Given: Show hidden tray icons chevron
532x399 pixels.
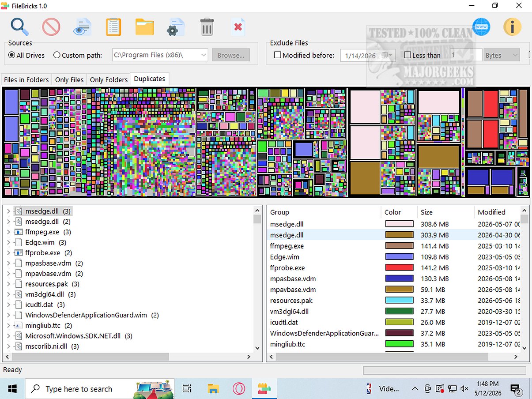Looking at the screenshot, I should coord(415,389).
